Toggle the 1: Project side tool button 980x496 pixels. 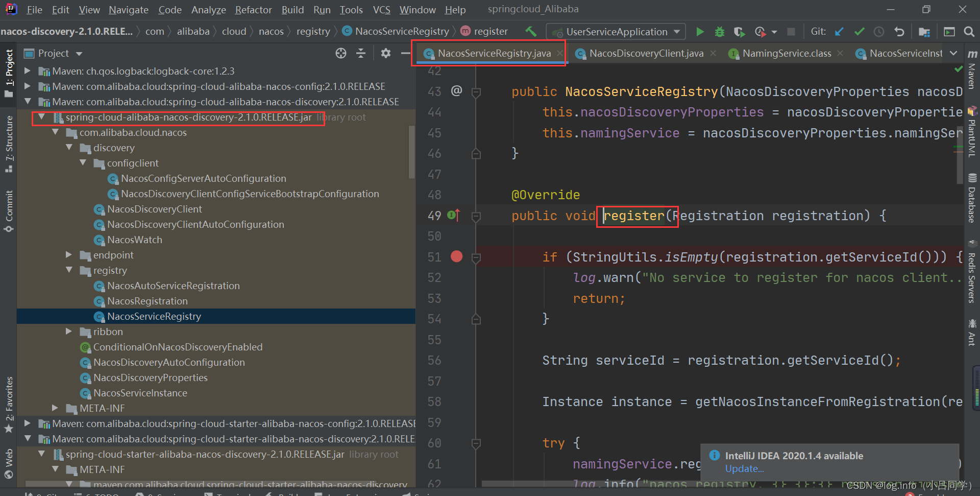tap(9, 73)
